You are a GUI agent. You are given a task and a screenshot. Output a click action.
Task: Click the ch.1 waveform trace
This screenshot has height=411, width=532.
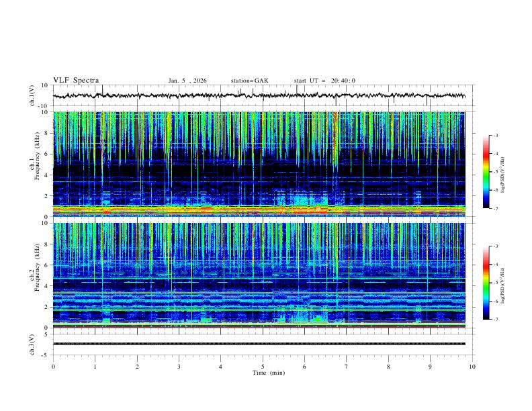pos(259,95)
